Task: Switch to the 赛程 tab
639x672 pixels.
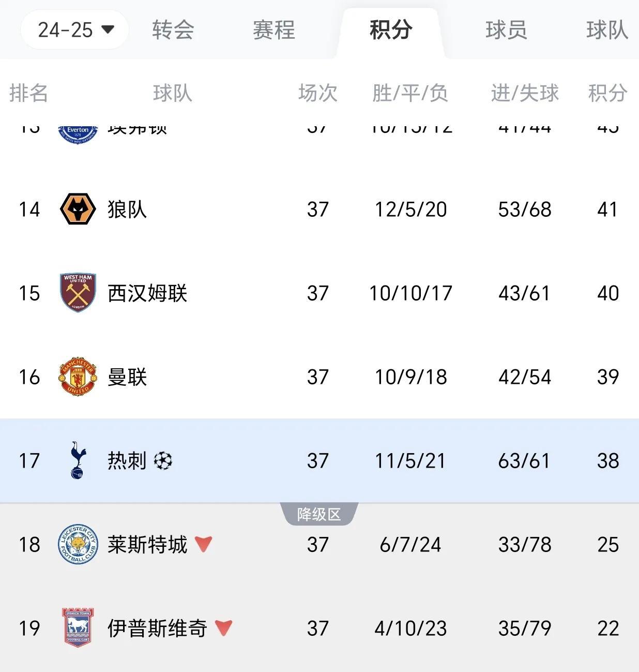Action: pos(274,30)
